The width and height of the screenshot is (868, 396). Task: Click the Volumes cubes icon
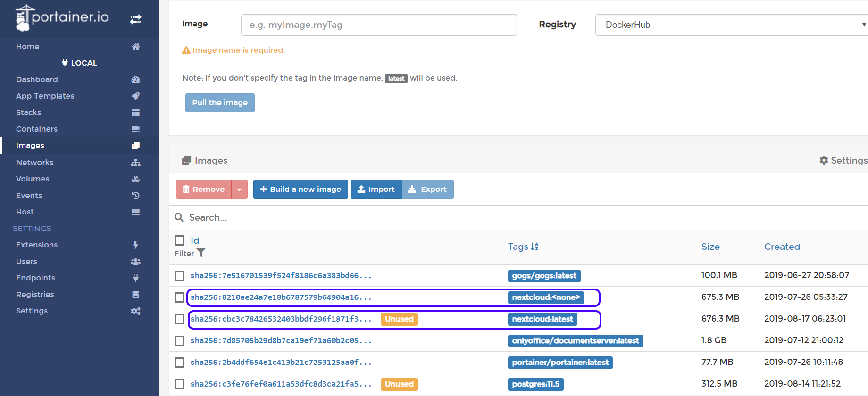coord(136,179)
